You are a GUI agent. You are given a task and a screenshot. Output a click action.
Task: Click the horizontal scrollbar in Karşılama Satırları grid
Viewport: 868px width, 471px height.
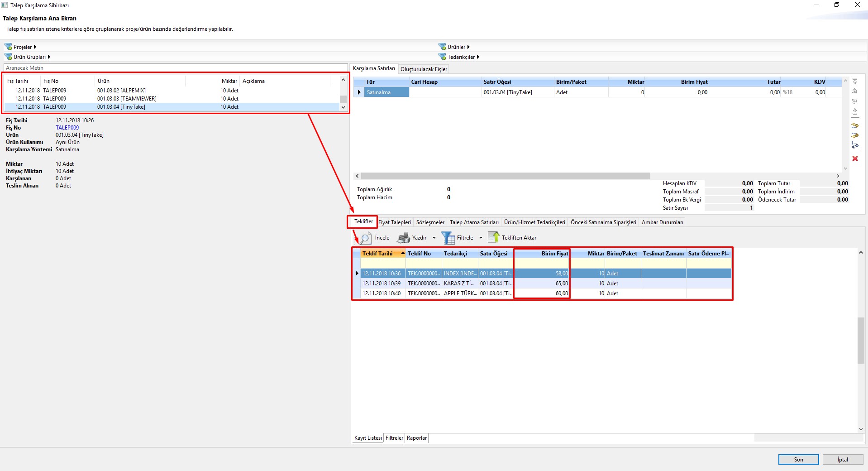(505, 176)
